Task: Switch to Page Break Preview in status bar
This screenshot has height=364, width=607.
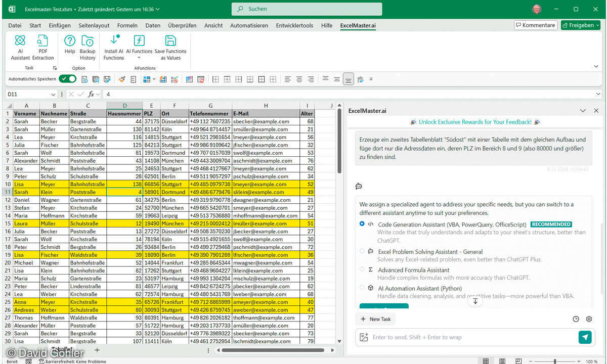Action: point(518,361)
